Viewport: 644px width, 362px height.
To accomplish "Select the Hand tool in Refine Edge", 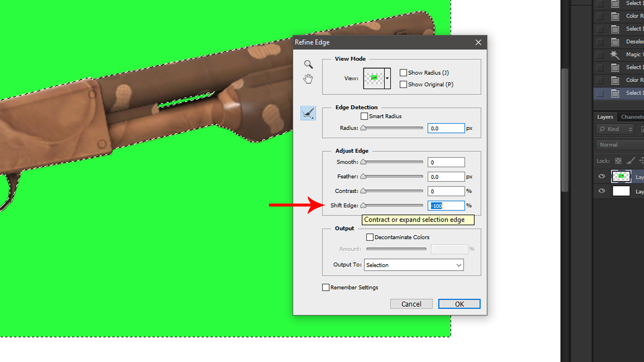I will pyautogui.click(x=308, y=79).
